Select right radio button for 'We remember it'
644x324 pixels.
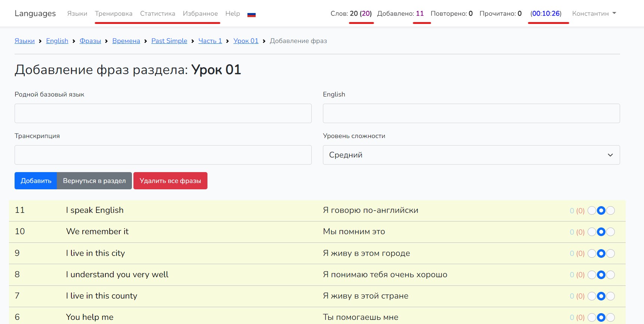(610, 232)
